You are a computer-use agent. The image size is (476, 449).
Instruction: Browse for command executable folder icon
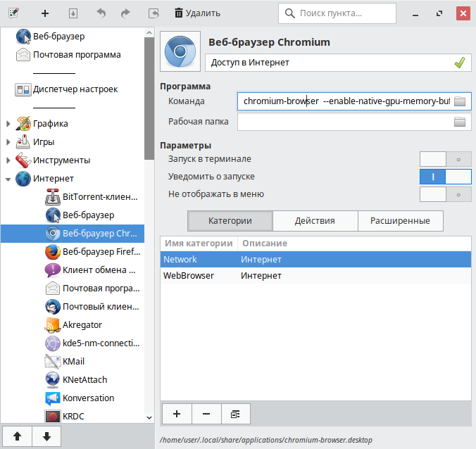click(x=460, y=101)
